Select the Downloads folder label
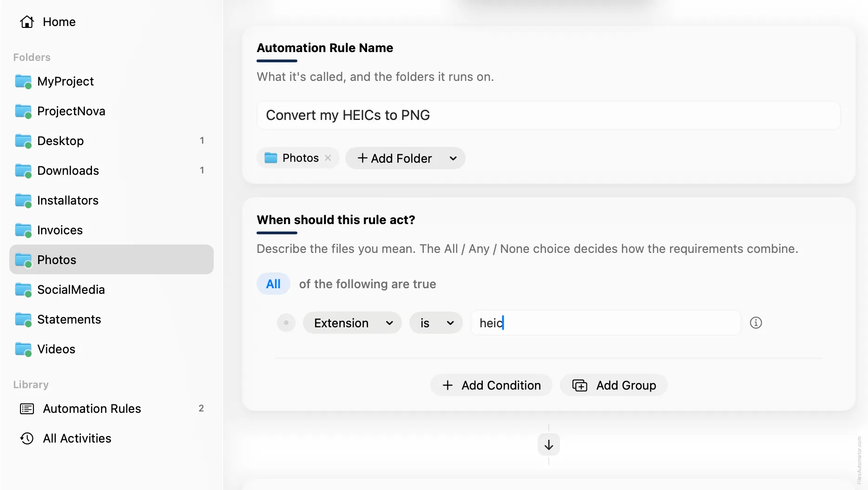This screenshot has height=490, width=868. [x=68, y=171]
